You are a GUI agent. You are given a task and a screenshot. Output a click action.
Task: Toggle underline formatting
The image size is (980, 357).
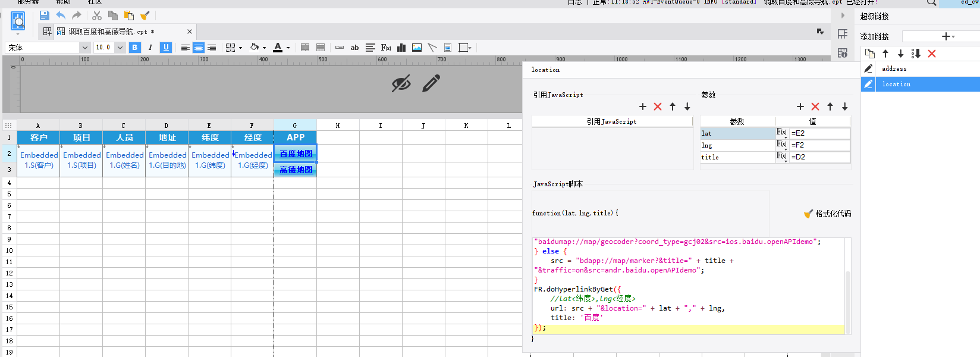(166, 48)
